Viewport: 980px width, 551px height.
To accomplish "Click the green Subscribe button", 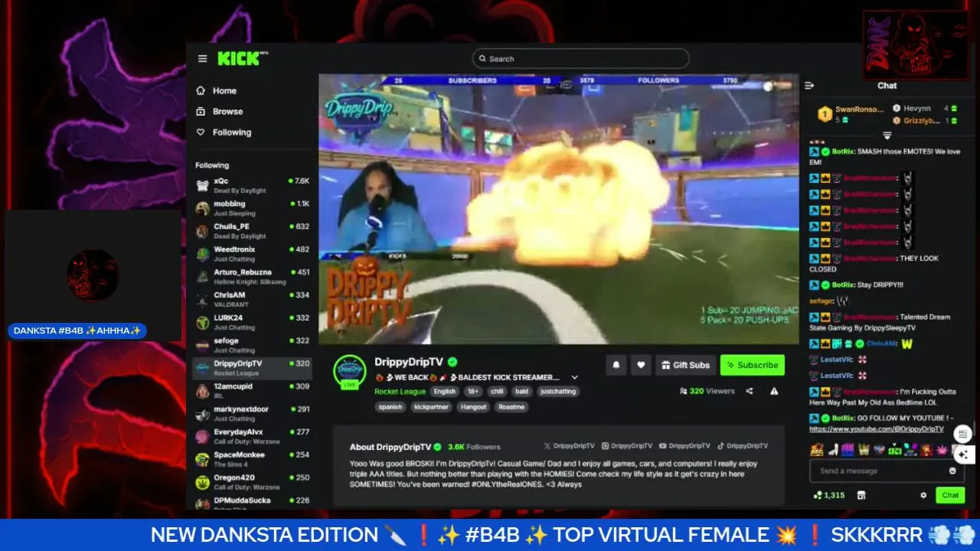I will pyautogui.click(x=752, y=365).
